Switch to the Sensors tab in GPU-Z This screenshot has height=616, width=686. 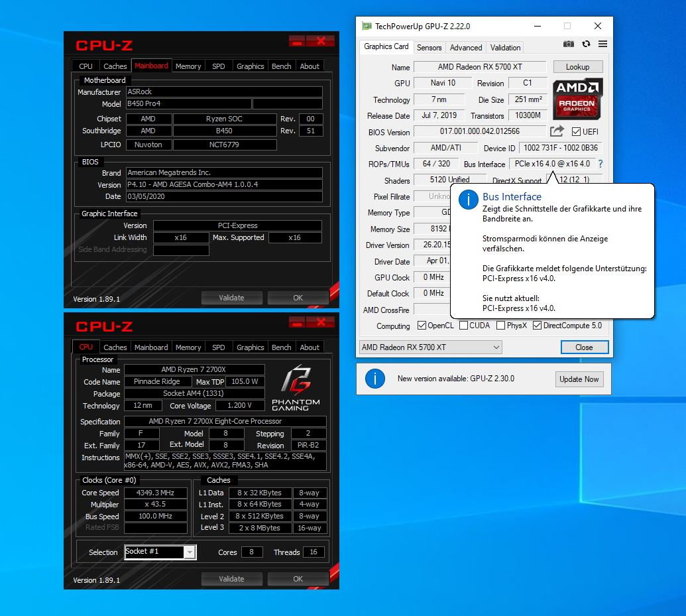(x=429, y=47)
